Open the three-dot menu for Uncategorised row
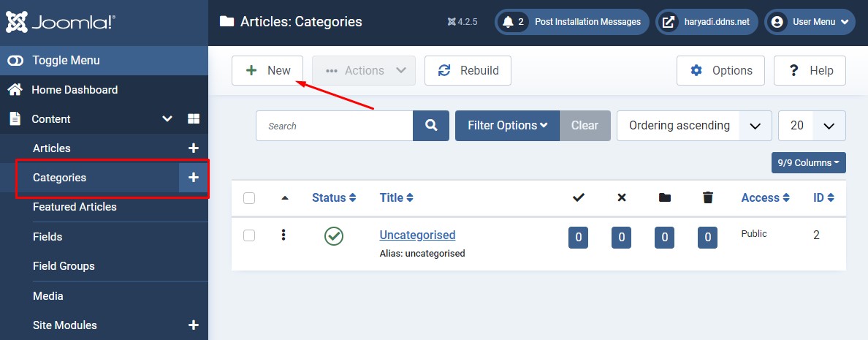This screenshot has height=340, width=868. coord(283,235)
